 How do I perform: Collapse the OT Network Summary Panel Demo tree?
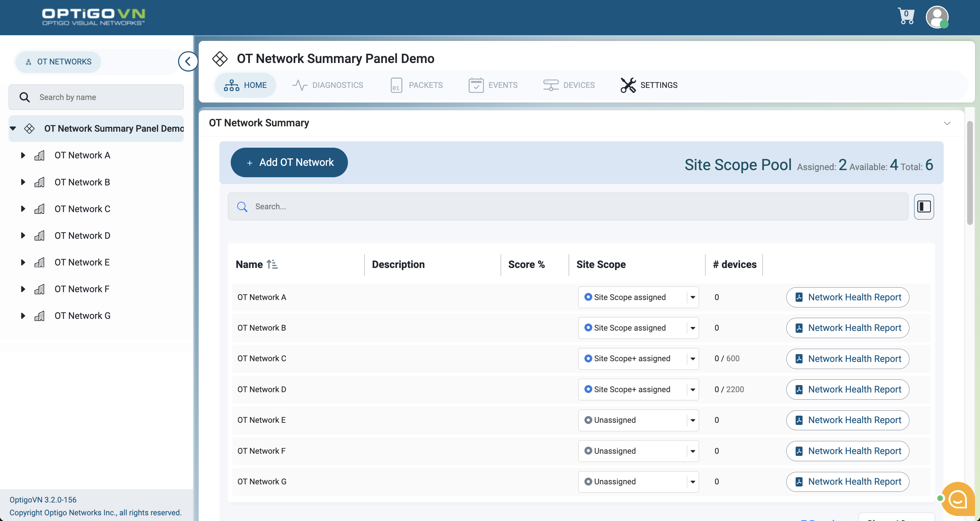(x=13, y=128)
